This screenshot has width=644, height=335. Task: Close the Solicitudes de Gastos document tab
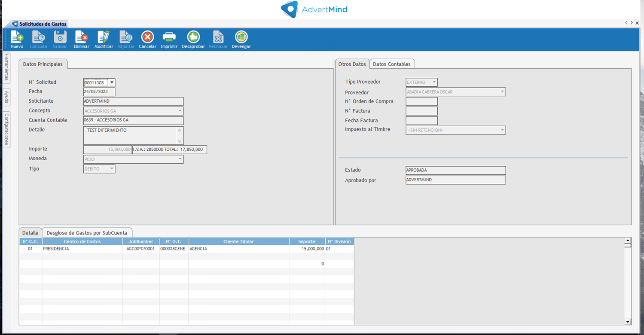tap(637, 23)
